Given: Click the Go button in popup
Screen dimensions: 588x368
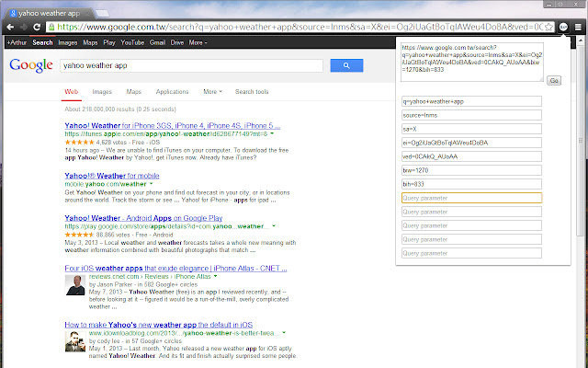Looking at the screenshot, I should click(x=554, y=80).
